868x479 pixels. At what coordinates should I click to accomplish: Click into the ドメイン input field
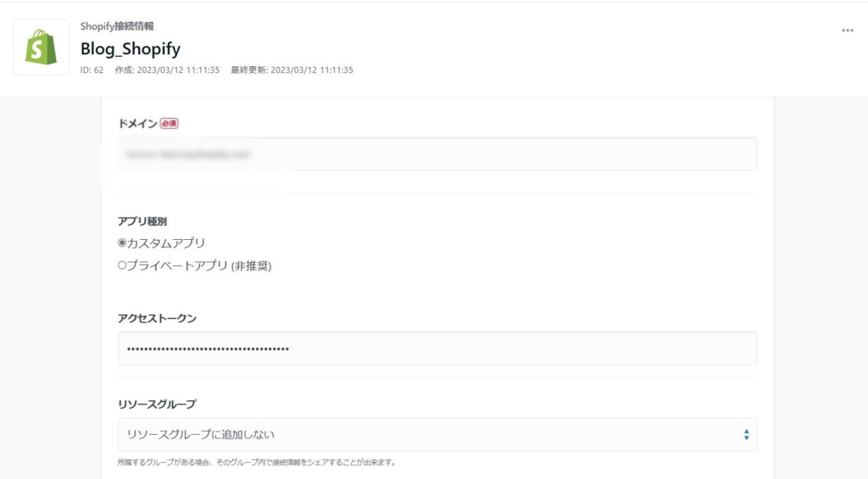click(x=437, y=154)
